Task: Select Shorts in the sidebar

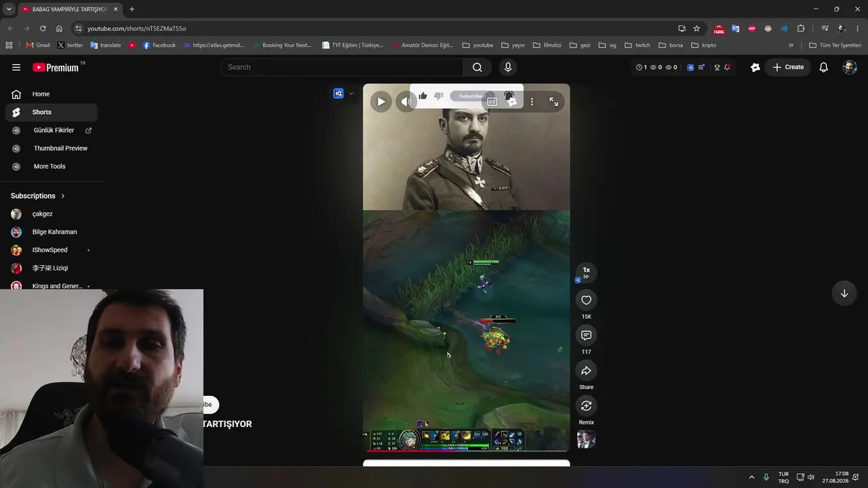Action: 52,113
